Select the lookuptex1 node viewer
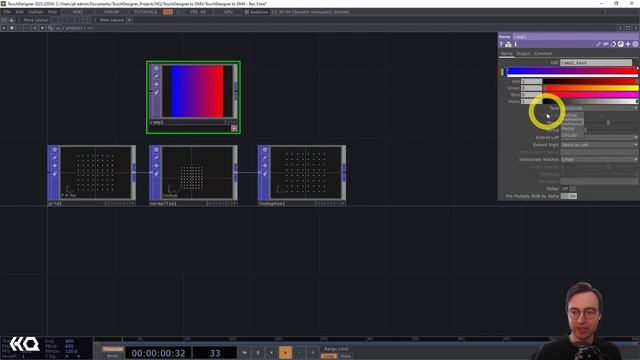The height and width of the screenshot is (360, 640). click(x=306, y=172)
